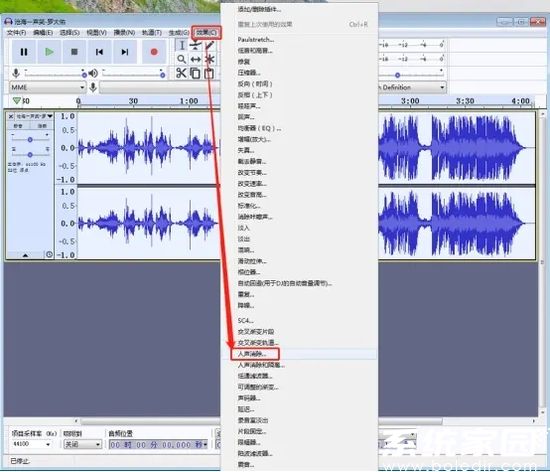The image size is (550, 472).
Task: Start recording with the red Record button
Action: click(x=154, y=52)
